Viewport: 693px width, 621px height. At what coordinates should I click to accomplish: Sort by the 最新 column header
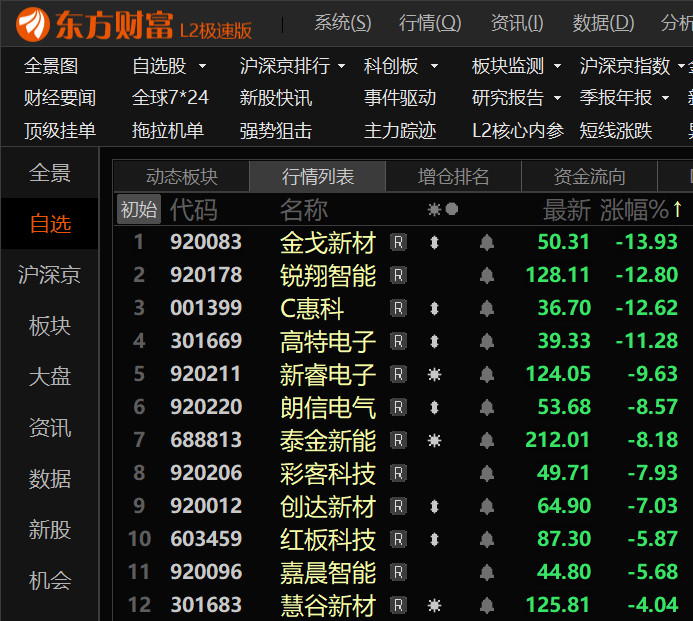pos(567,210)
